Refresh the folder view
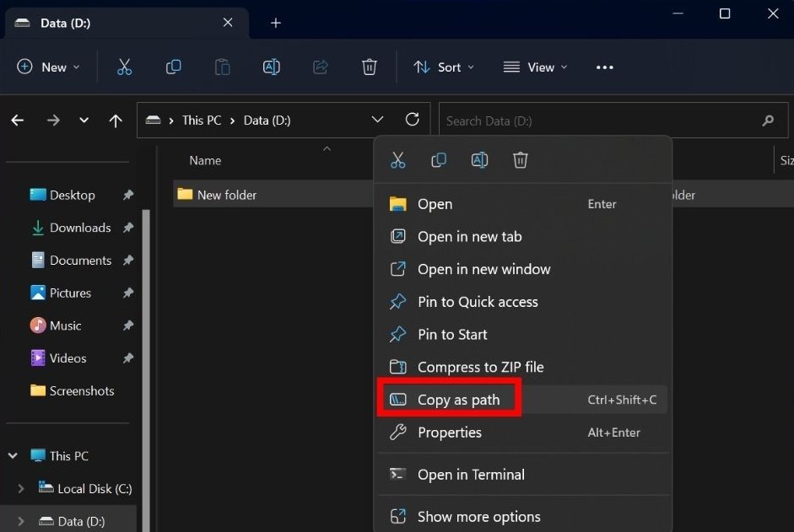Viewport: 794px width, 532px height. coord(413,120)
